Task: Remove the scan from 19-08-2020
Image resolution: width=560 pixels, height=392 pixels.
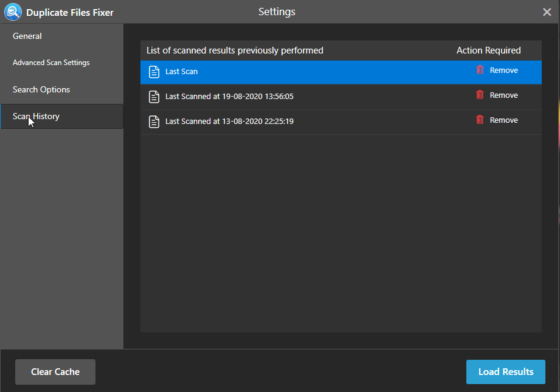Action: pyautogui.click(x=503, y=95)
